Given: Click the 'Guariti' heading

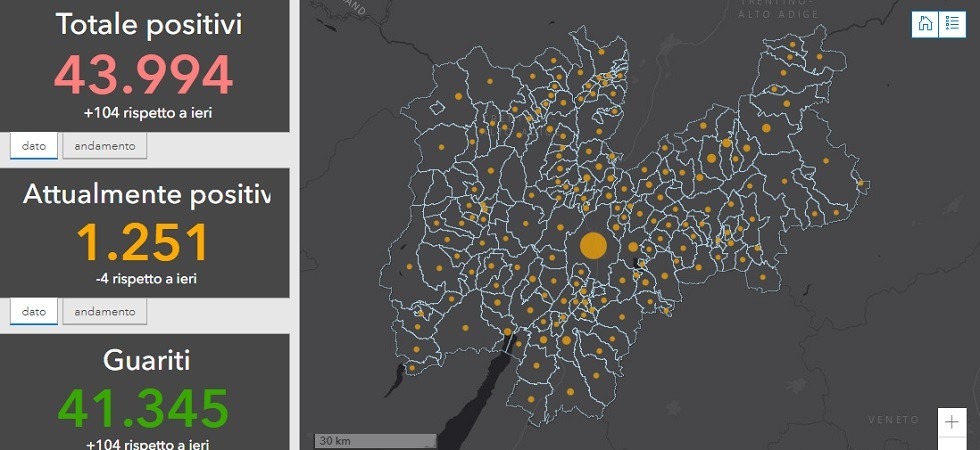Looking at the screenshot, I should pyautogui.click(x=146, y=361).
